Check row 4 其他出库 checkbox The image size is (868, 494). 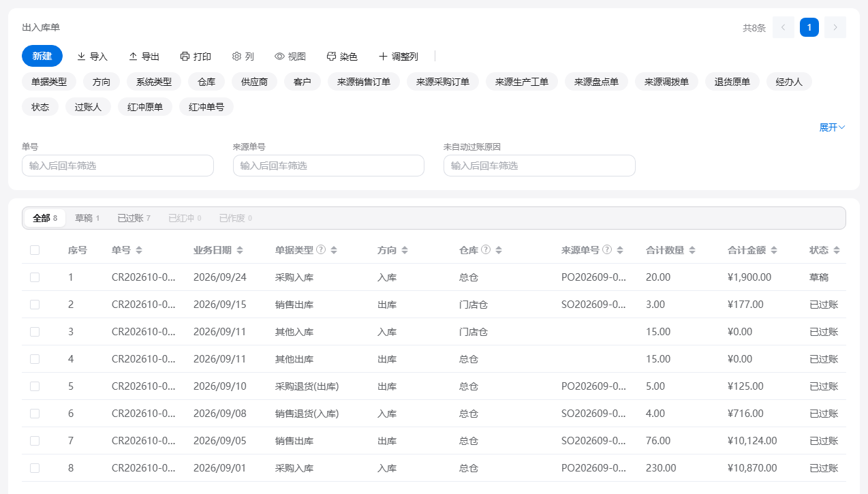click(x=35, y=359)
